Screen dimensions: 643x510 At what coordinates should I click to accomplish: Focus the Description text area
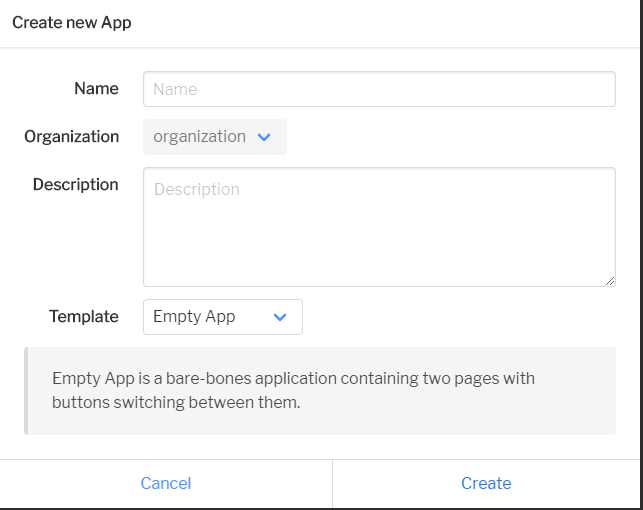tap(379, 227)
